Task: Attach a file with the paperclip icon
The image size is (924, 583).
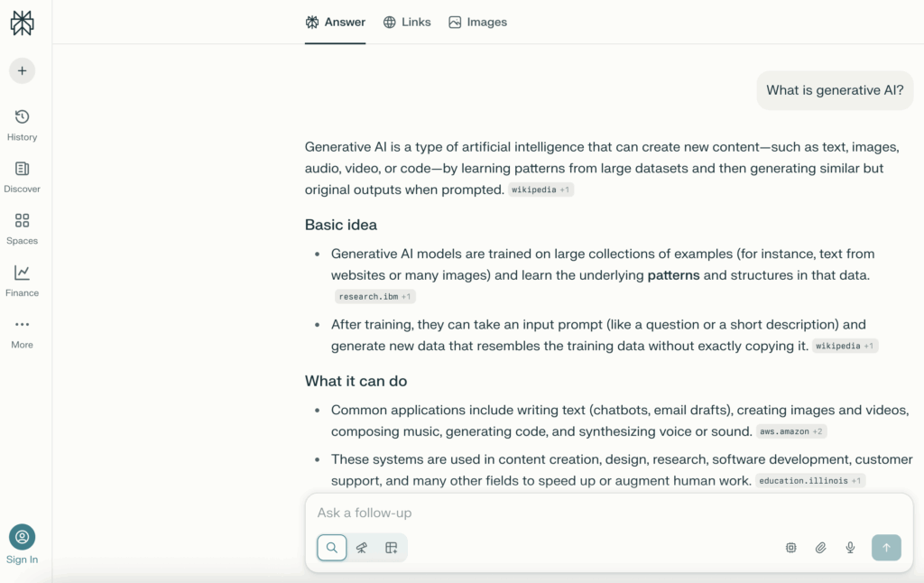Action: tap(820, 548)
